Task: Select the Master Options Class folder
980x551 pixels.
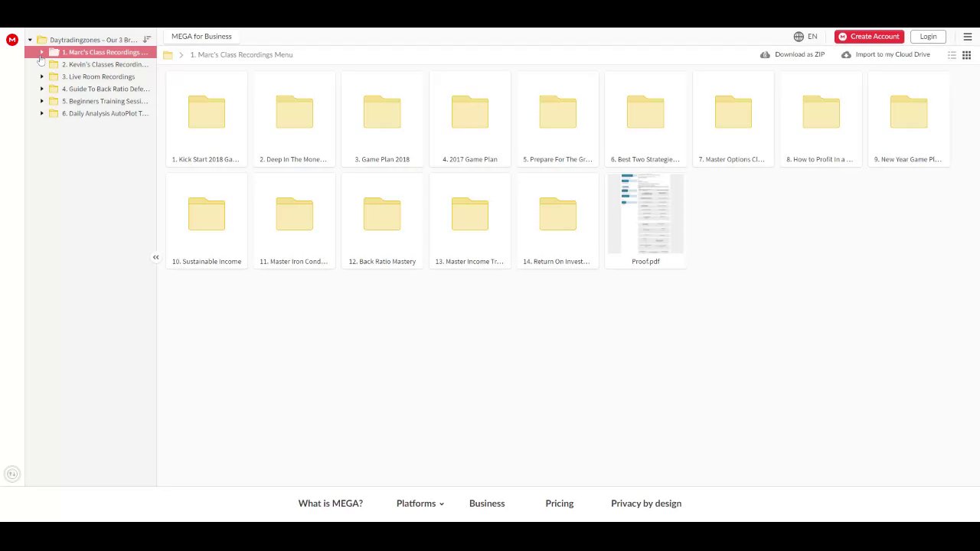Action: click(x=733, y=119)
